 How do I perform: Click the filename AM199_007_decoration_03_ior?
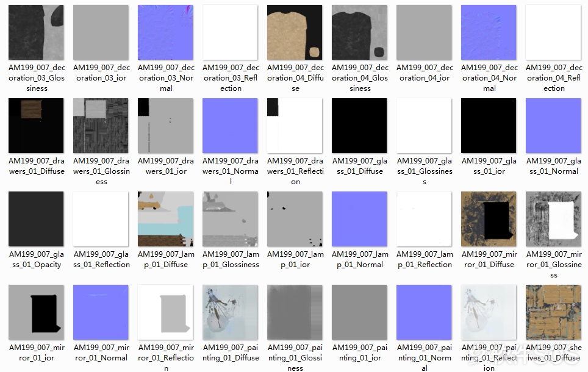[102, 73]
